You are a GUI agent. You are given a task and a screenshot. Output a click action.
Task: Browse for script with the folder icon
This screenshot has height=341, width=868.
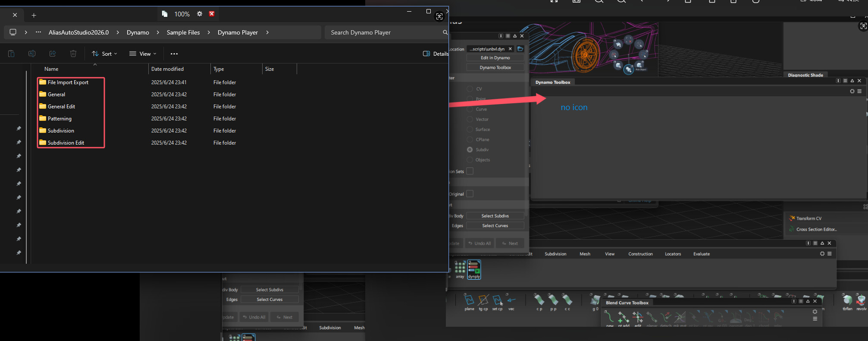pyautogui.click(x=520, y=49)
